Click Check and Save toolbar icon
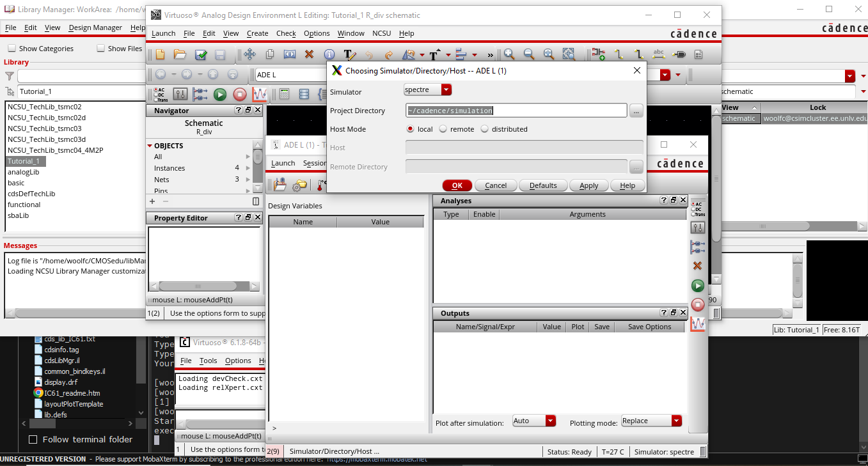Image resolution: width=868 pixels, height=466 pixels. click(x=201, y=55)
